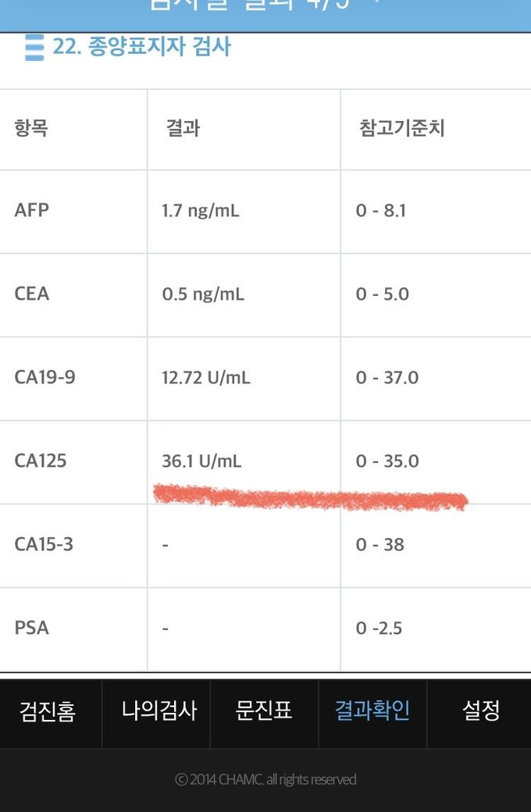The width and height of the screenshot is (531, 812).
Task: Click the 참고기준치 column header
Action: pos(402,128)
